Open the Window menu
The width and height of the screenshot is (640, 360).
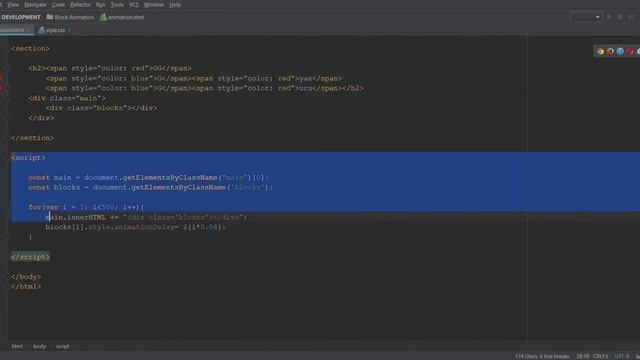click(x=153, y=5)
